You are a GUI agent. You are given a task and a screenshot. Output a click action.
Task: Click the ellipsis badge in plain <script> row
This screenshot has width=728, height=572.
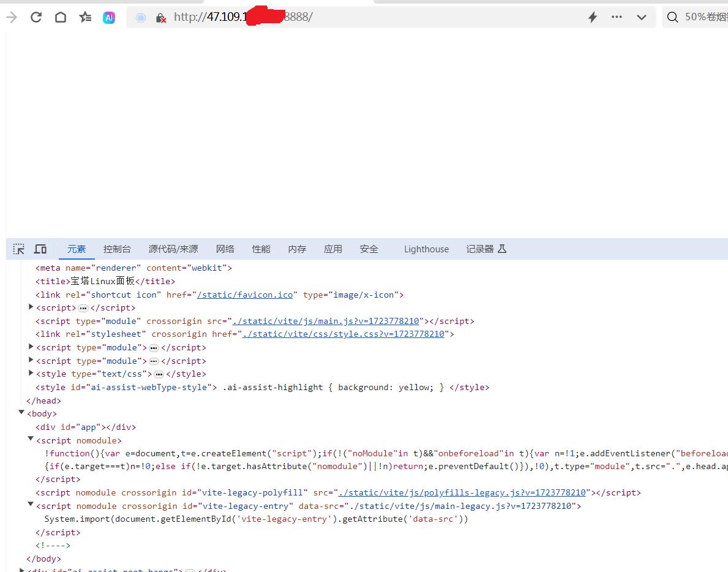point(83,308)
